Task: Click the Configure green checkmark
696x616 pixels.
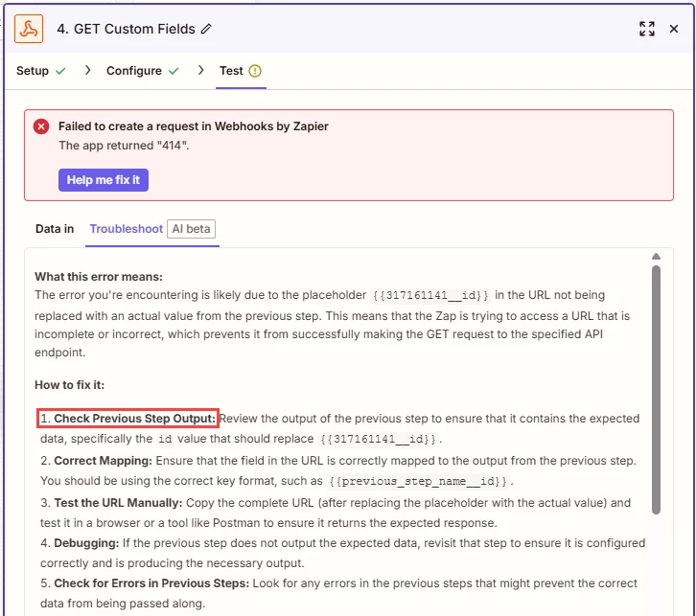Action: [174, 71]
